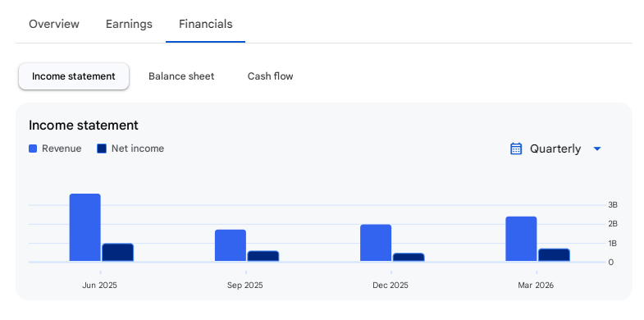Screen dimensions: 644x320
Task: Click the Sep 2025 axis label
Action: [244, 285]
